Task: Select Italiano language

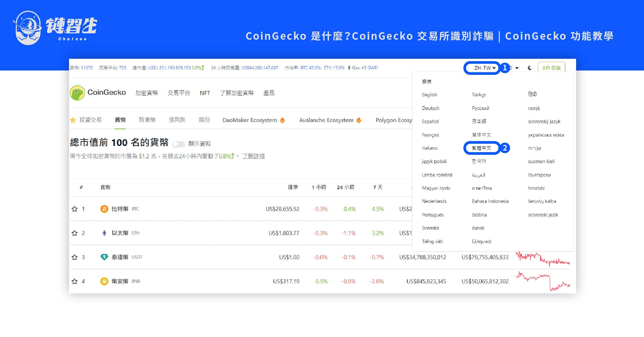Action: [430, 148]
